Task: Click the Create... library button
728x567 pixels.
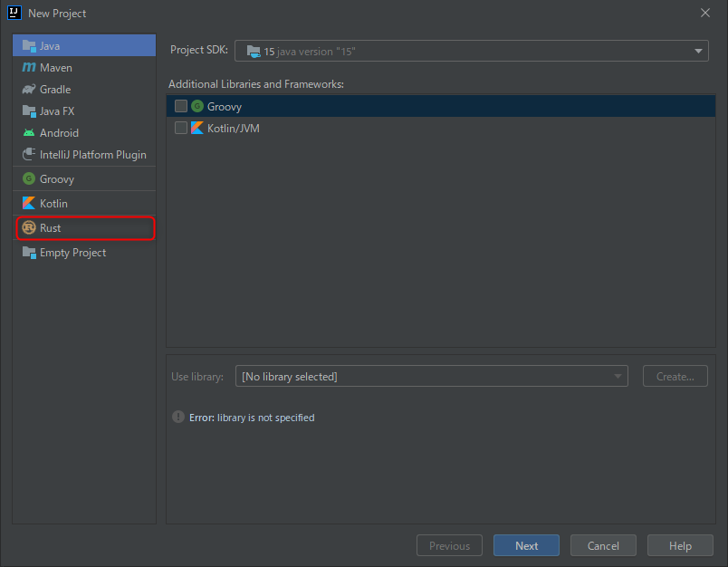Action: [675, 376]
